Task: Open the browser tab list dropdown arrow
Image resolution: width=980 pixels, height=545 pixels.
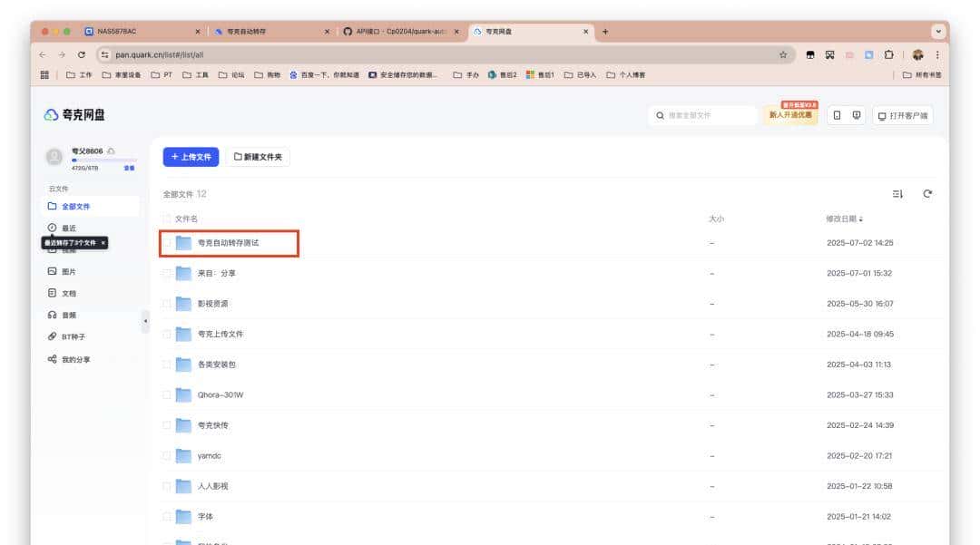Action: coord(937,32)
